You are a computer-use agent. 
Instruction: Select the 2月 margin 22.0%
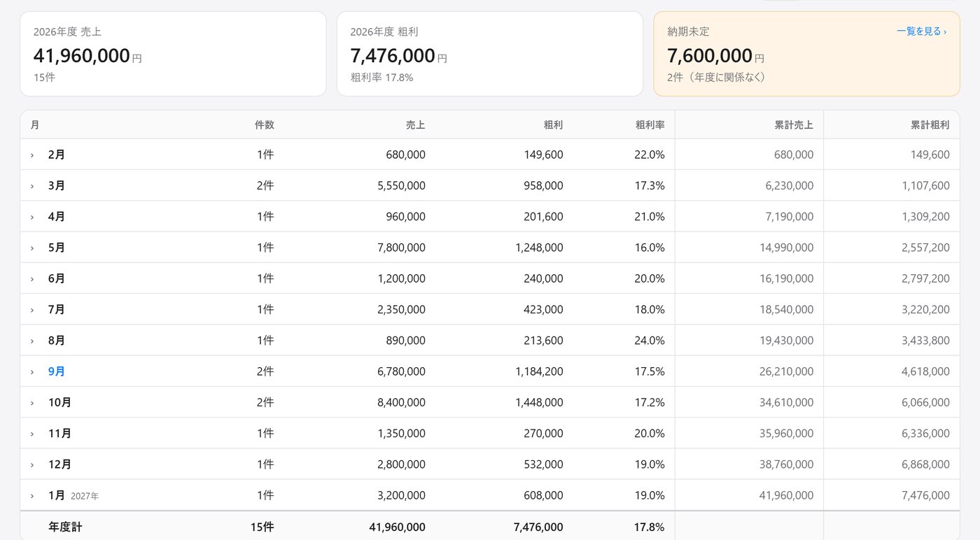(x=650, y=155)
